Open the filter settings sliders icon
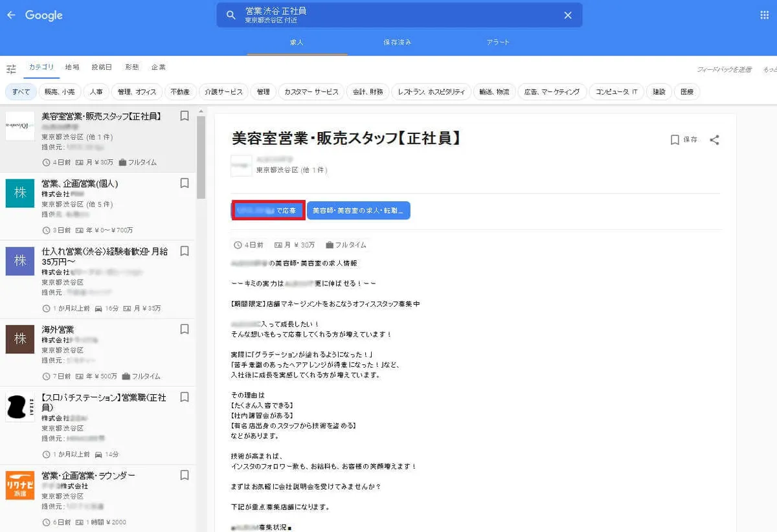This screenshot has width=777, height=532. 11,69
